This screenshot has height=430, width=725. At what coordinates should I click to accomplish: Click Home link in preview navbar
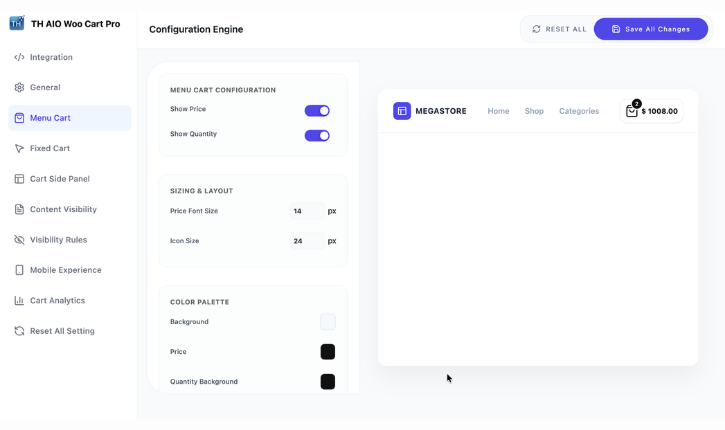(498, 111)
